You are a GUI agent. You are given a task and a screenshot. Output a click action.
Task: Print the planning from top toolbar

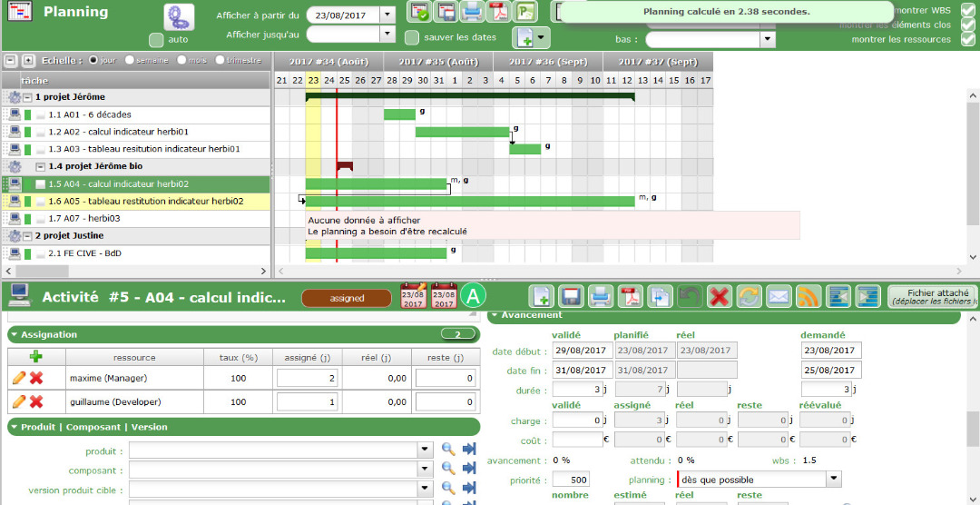tap(471, 12)
